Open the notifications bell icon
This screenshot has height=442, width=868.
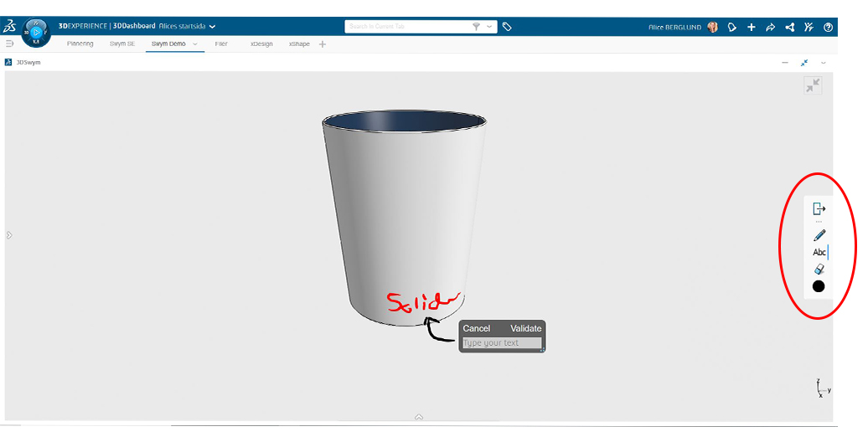tap(732, 27)
